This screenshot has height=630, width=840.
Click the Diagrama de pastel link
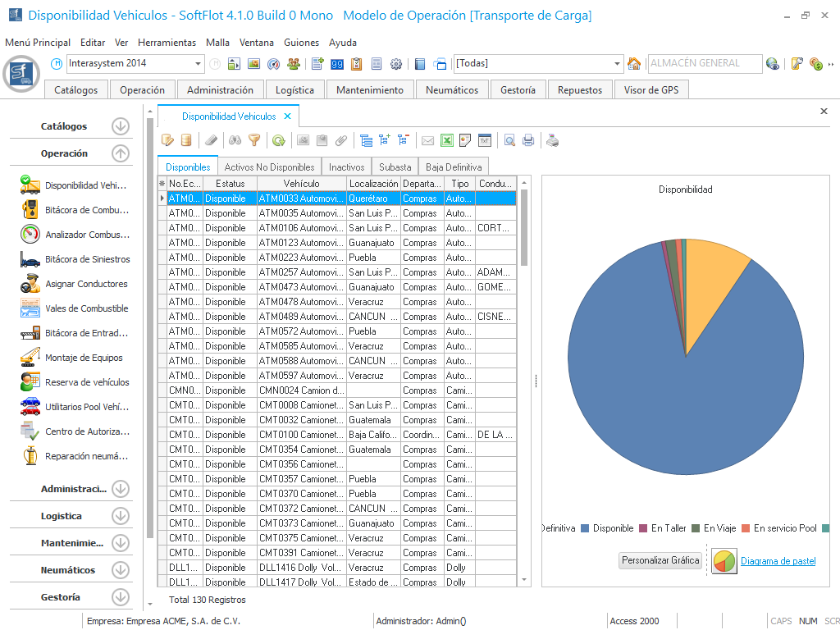[x=778, y=561]
